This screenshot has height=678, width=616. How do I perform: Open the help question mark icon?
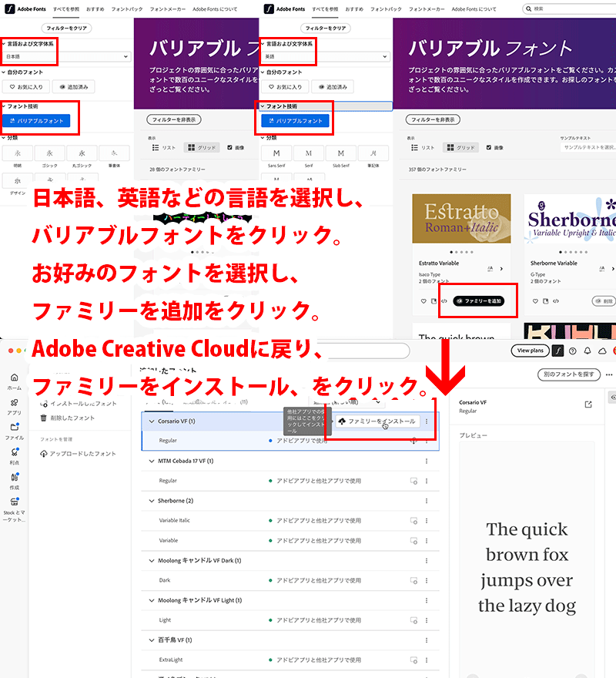pyautogui.click(x=573, y=351)
